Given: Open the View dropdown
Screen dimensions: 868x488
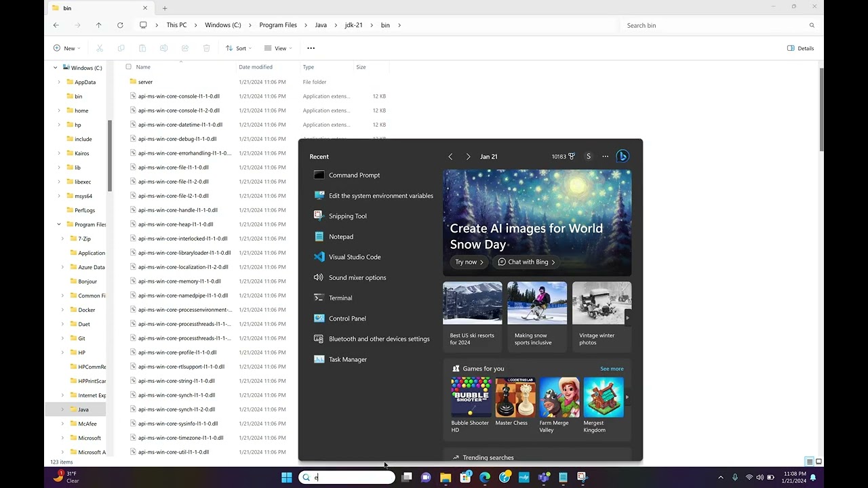Looking at the screenshot, I should (278, 48).
